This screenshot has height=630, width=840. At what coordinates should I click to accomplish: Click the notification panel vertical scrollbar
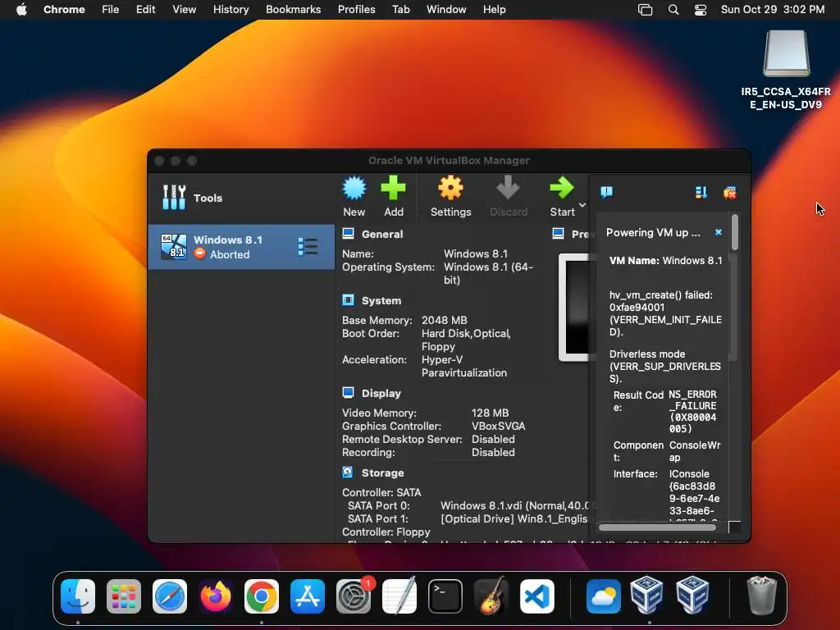coord(735,232)
